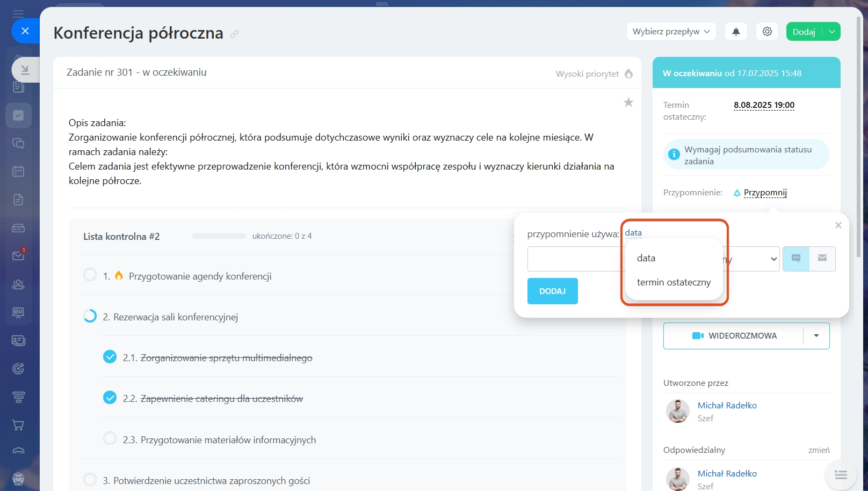868x491 pixels.
Task: Close the task slider with the X button
Action: click(x=25, y=31)
